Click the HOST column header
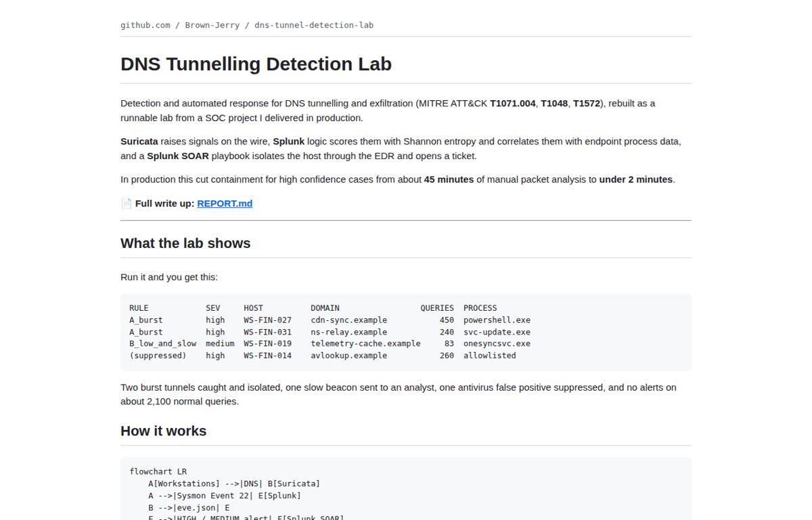 click(x=254, y=308)
